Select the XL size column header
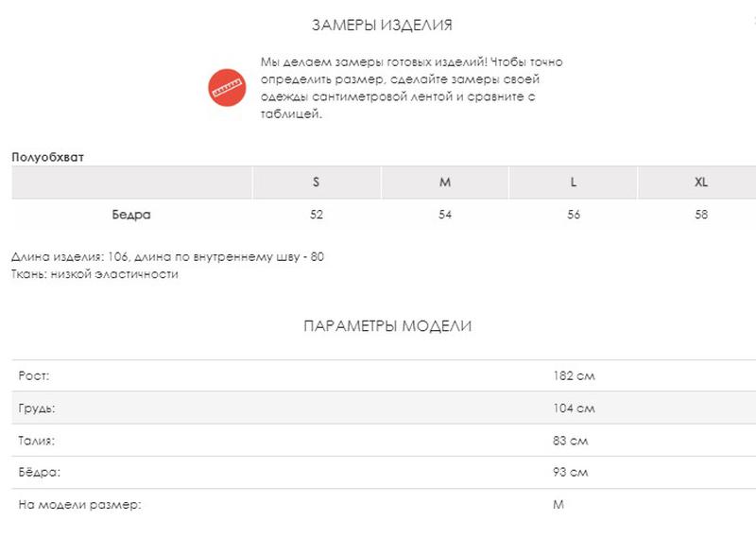756x539 pixels. [x=701, y=183]
